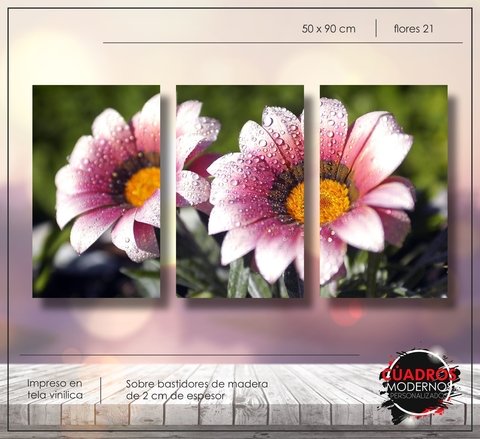Click the "PERSONALIZADOS" text in the logo
The image size is (480, 439).
tap(420, 395)
